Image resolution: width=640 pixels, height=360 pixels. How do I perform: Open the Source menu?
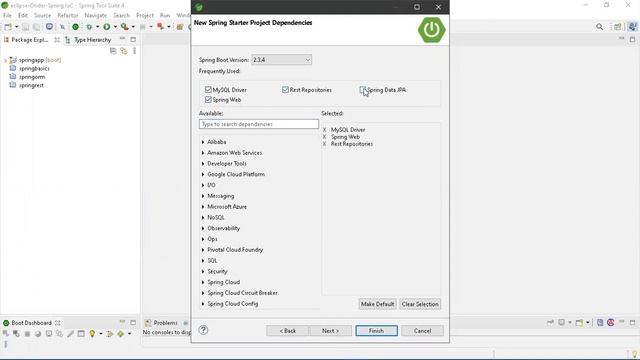pyautogui.click(x=42, y=15)
